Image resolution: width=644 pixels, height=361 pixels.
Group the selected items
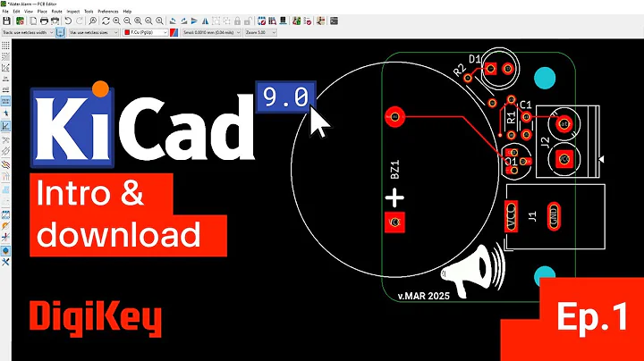tap(216, 21)
